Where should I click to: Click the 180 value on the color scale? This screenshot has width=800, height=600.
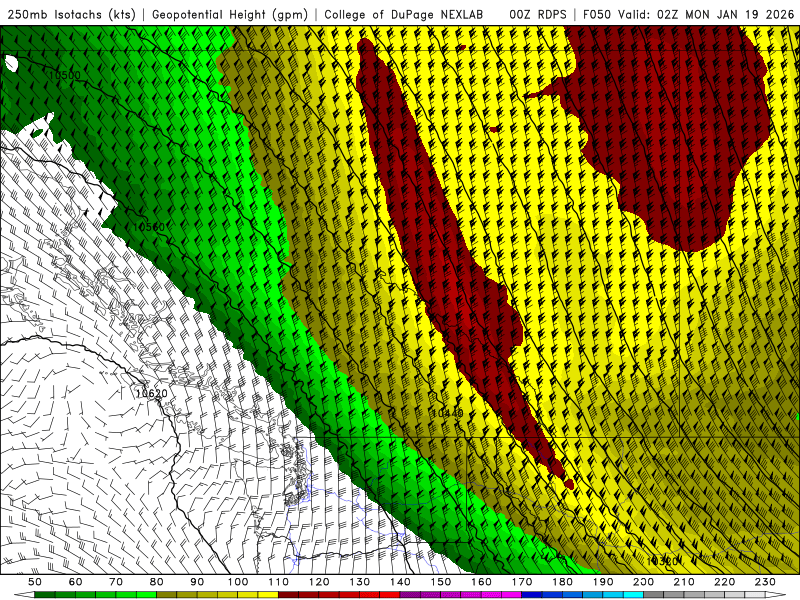pos(562,582)
